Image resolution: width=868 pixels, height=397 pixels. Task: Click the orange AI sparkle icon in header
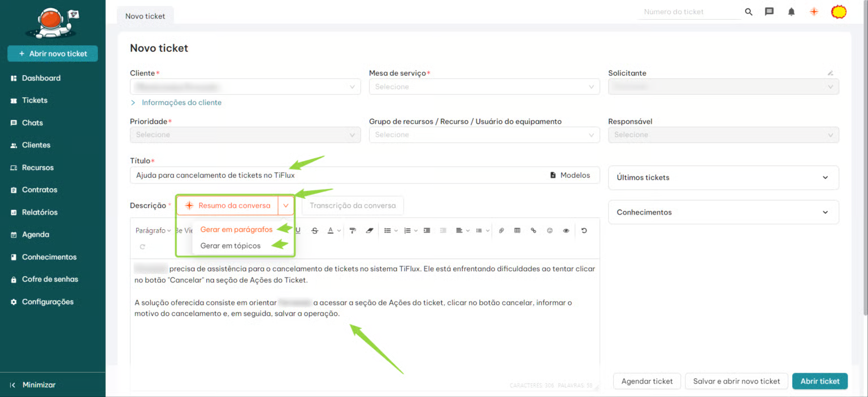click(814, 12)
